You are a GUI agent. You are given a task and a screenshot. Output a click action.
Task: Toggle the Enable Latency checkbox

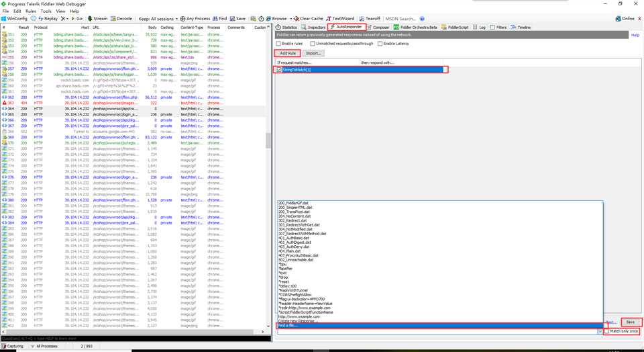coord(380,44)
